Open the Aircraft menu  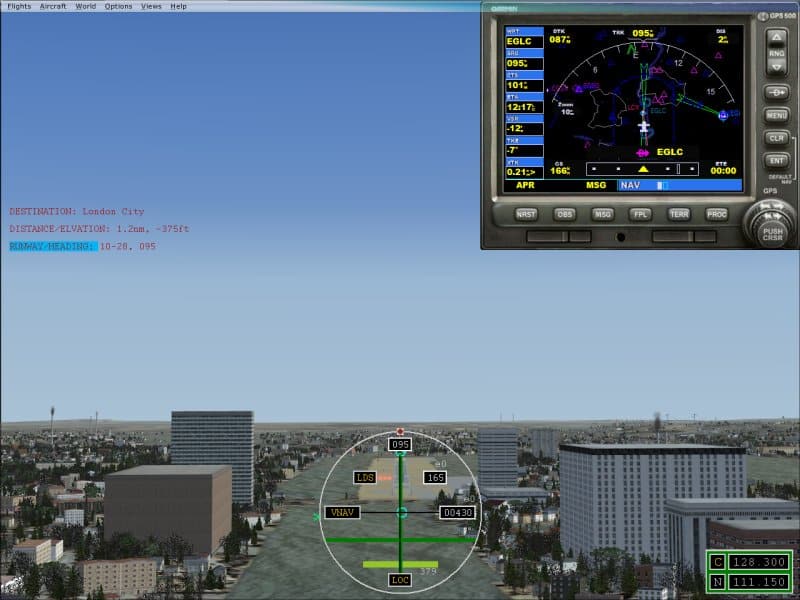point(53,6)
